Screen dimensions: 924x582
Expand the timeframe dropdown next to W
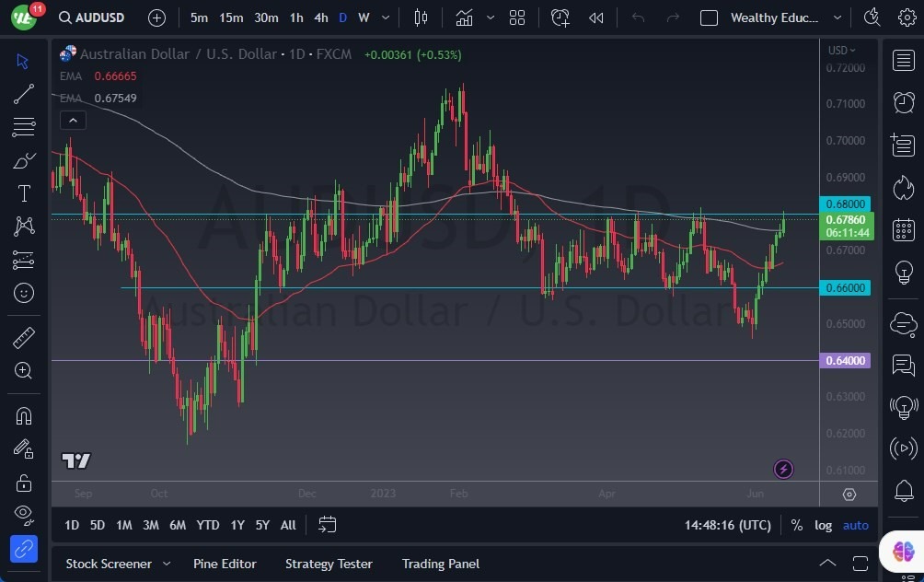385,17
